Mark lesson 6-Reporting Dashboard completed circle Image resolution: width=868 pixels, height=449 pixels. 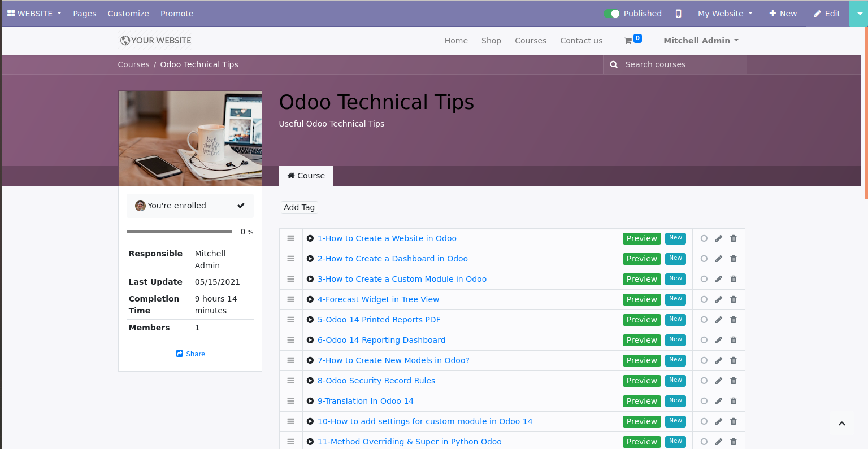(704, 340)
